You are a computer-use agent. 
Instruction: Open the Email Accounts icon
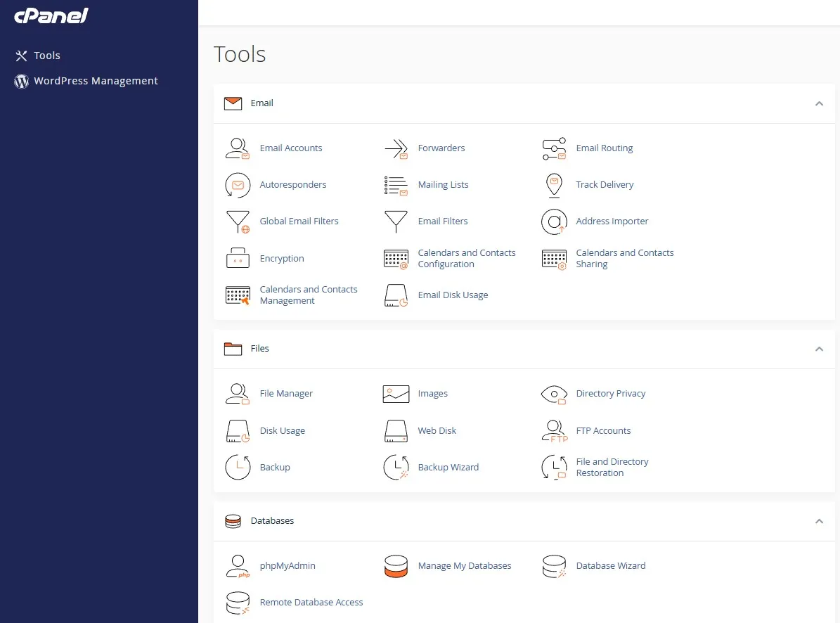coord(238,148)
